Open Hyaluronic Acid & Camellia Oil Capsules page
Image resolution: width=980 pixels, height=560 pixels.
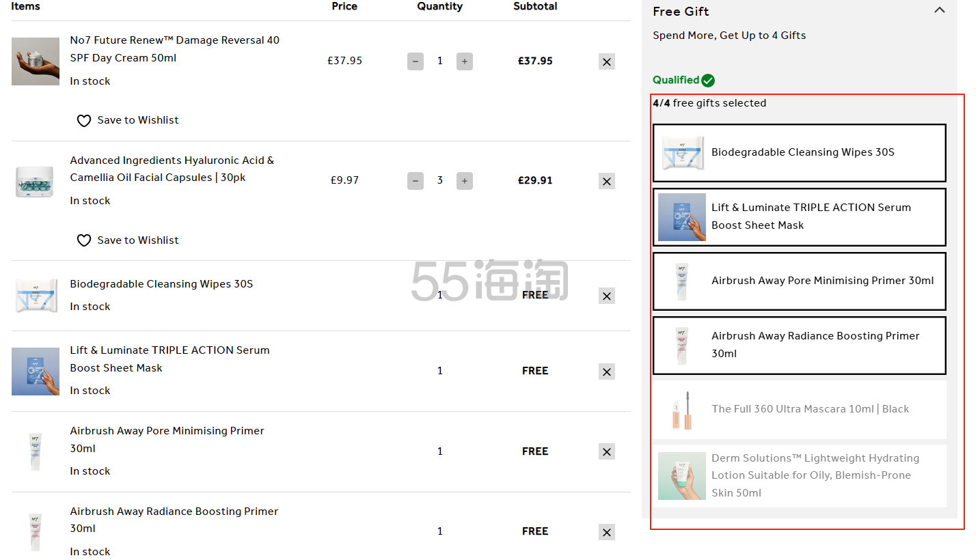click(172, 169)
